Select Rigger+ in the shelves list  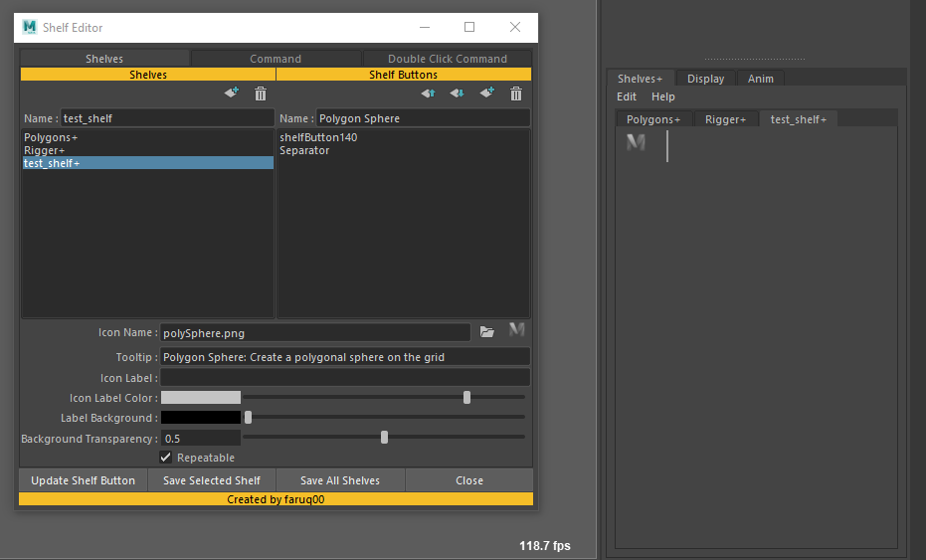coord(147,150)
